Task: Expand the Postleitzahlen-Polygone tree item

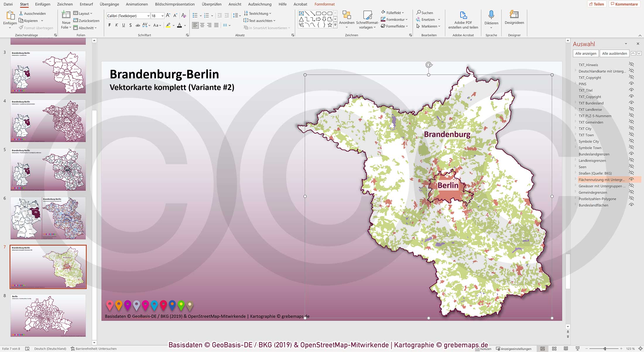Action: (575, 199)
